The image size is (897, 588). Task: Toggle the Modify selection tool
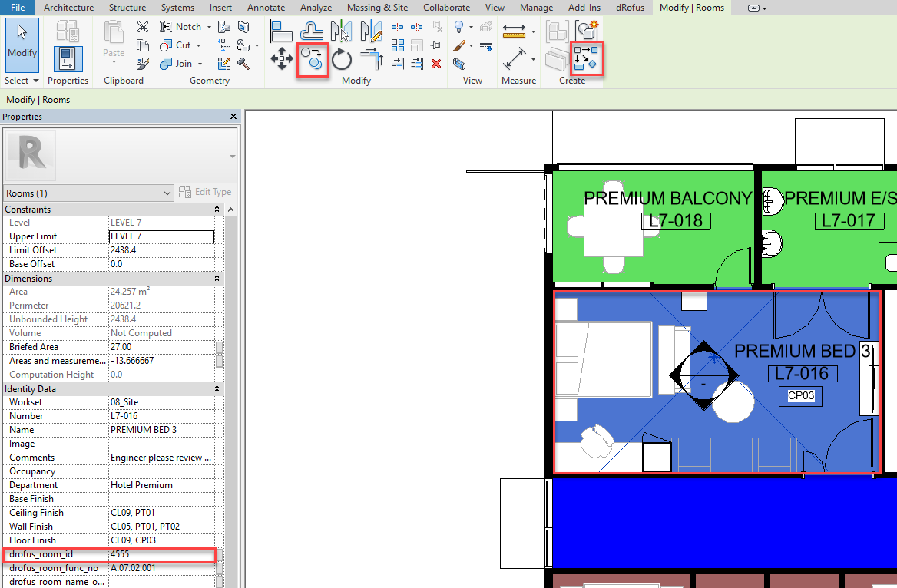click(x=22, y=43)
